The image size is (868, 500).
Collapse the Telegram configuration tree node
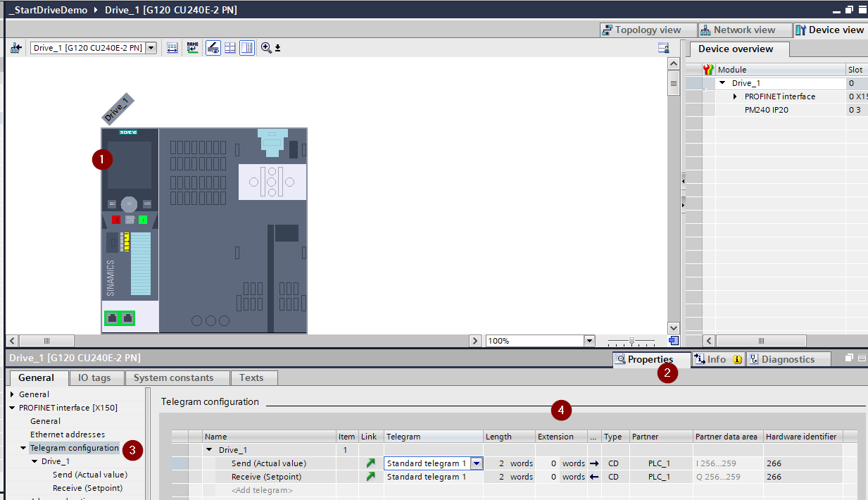pos(23,448)
